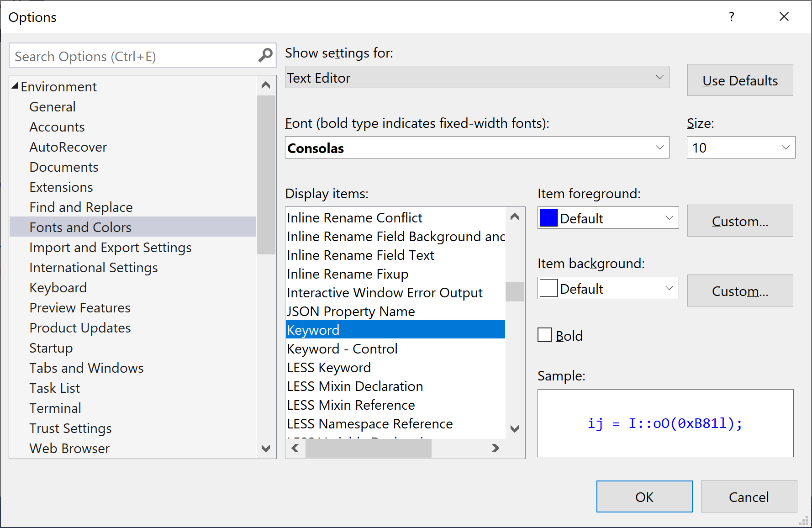This screenshot has height=528, width=812.
Task: Select Documents in the options tree
Action: click(x=64, y=167)
